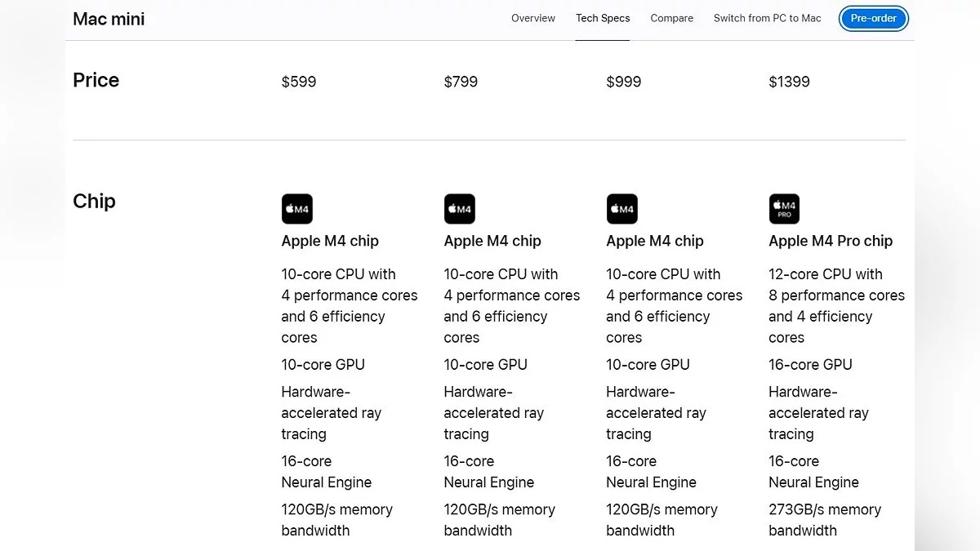Click the M4 Pro chip icon

coord(784,209)
